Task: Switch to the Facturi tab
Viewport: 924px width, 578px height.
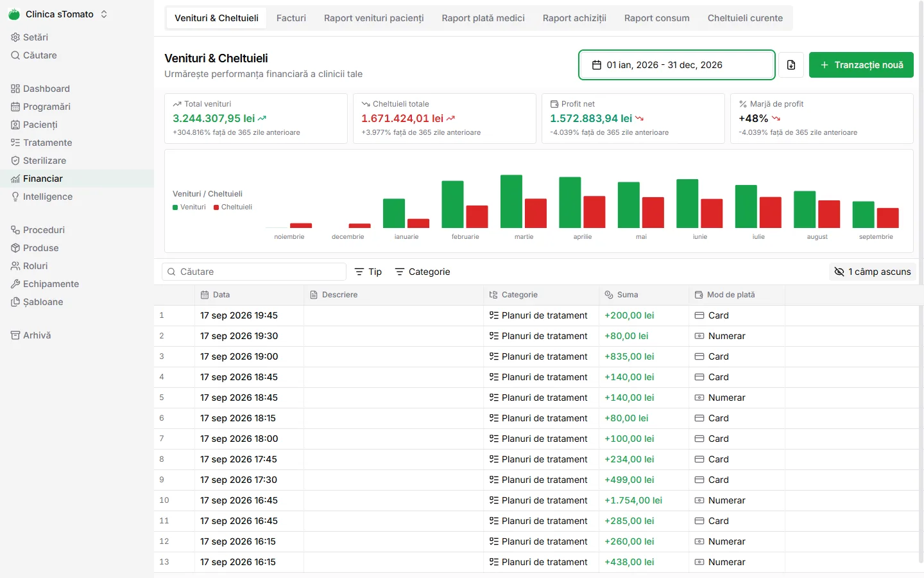Action: (x=291, y=18)
